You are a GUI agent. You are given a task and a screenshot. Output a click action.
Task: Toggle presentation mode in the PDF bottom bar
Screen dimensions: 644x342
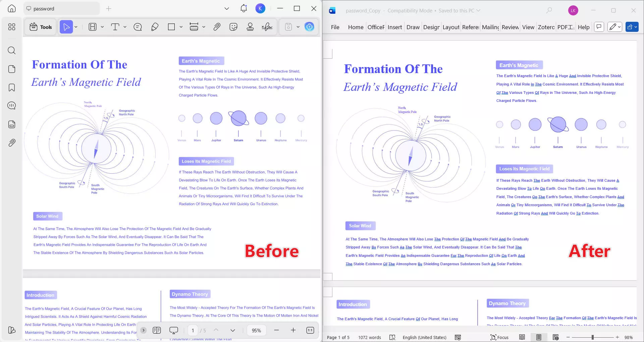tap(174, 330)
